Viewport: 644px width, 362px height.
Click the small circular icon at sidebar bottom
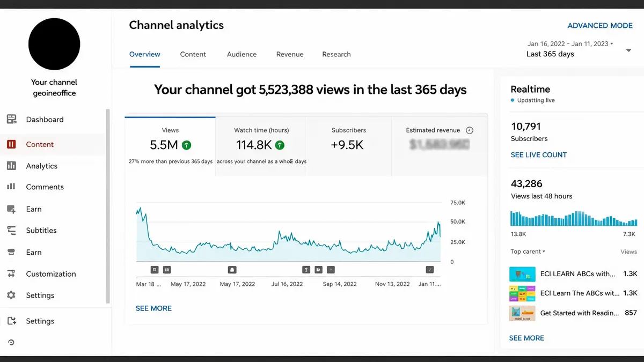pyautogui.click(x=11, y=342)
